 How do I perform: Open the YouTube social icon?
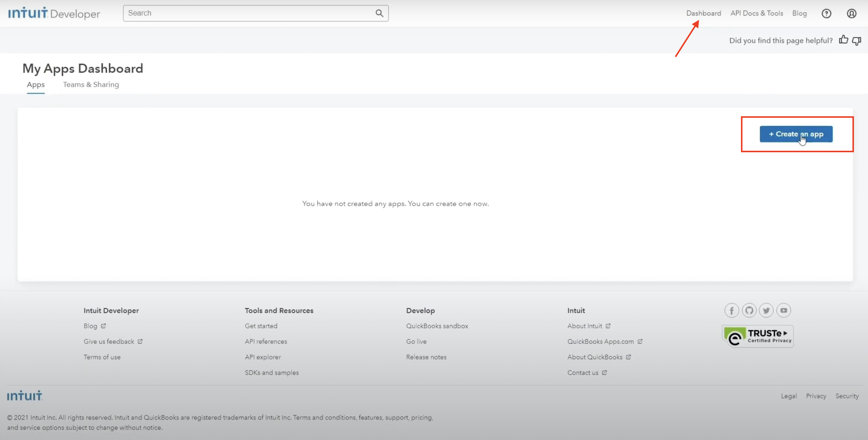pos(784,310)
